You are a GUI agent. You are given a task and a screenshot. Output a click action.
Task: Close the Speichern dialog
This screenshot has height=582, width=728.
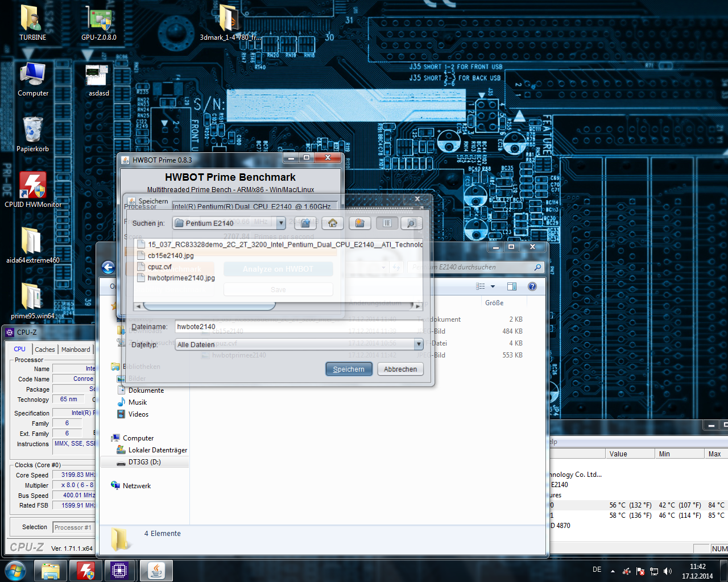click(x=417, y=199)
